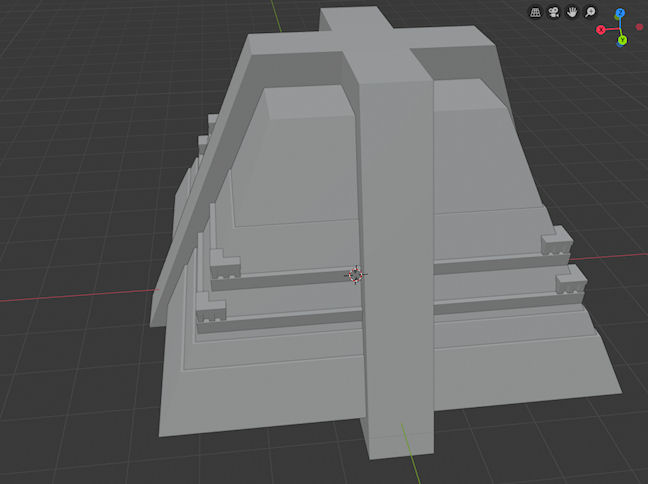The height and width of the screenshot is (484, 648).
Task: Select the central vertical pillar of the model
Action: (395, 300)
